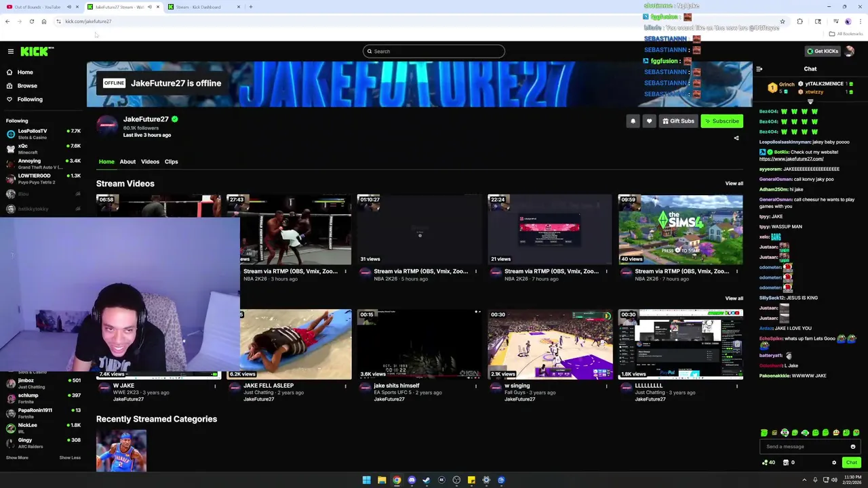Screen dimensions: 868x488
Task: Pick the red-nosed yellow quick emote
Action: 835,432
